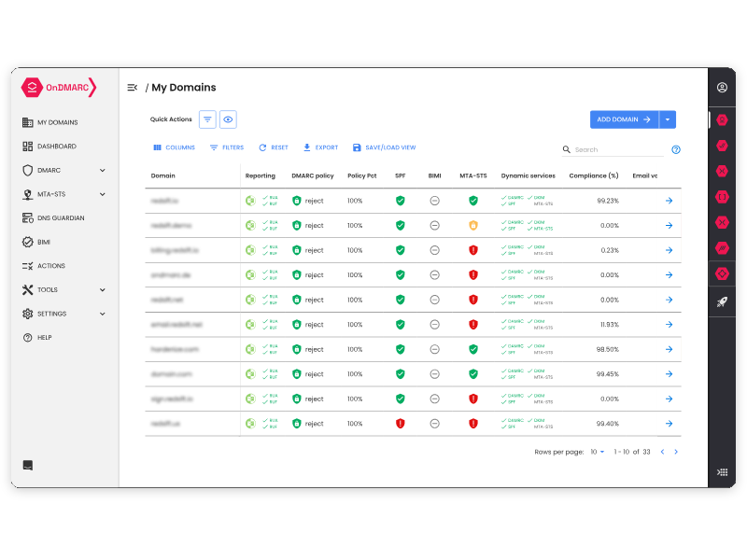Click the Search input field
The image size is (747, 560).
click(x=616, y=149)
